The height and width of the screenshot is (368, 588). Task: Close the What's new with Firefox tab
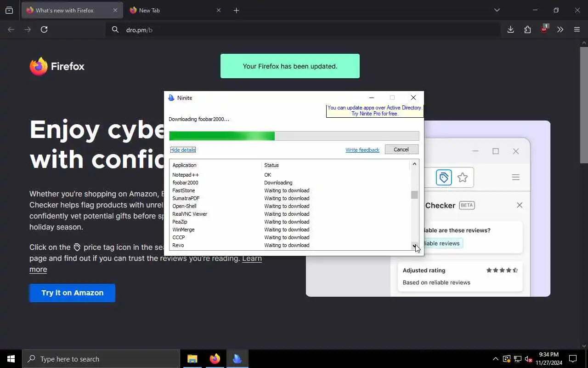pyautogui.click(x=115, y=10)
